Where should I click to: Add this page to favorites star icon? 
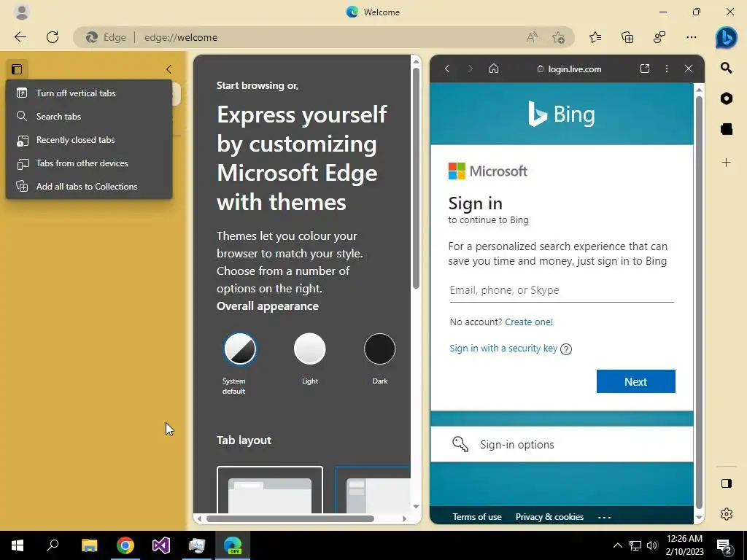click(558, 37)
